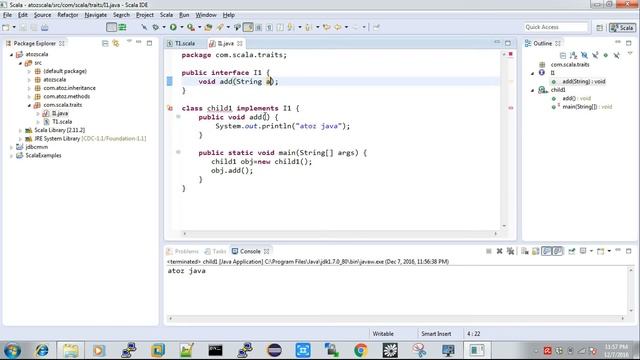Open the Command Prompt taskbar icon
640x360 pixels.
pyautogui.click(x=216, y=350)
